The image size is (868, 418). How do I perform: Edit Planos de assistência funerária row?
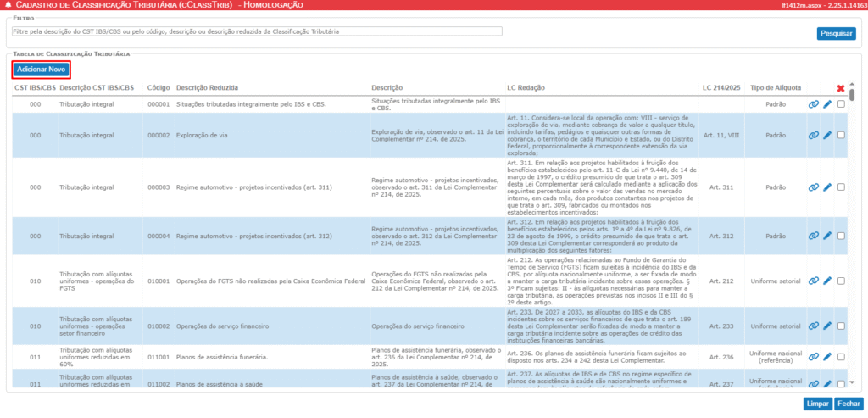[827, 358]
